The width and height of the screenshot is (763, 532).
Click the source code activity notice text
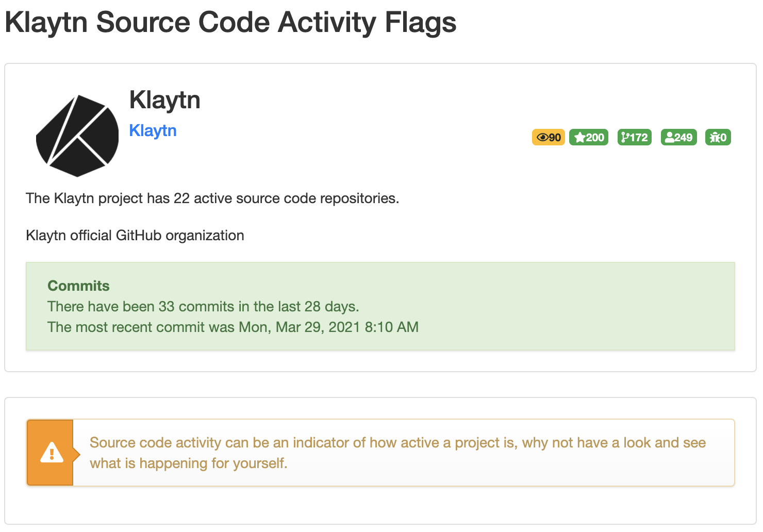tap(397, 453)
